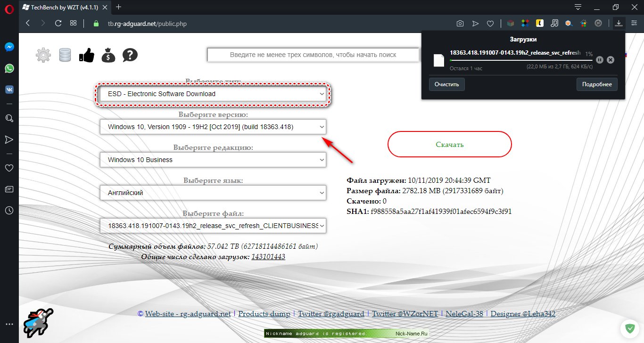
Task: Open the NeleGal-38 link
Action: tap(464, 314)
